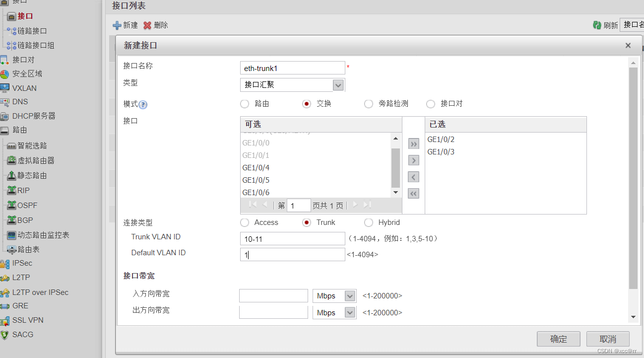Click the 刷新 refresh icon

pyautogui.click(x=597, y=25)
